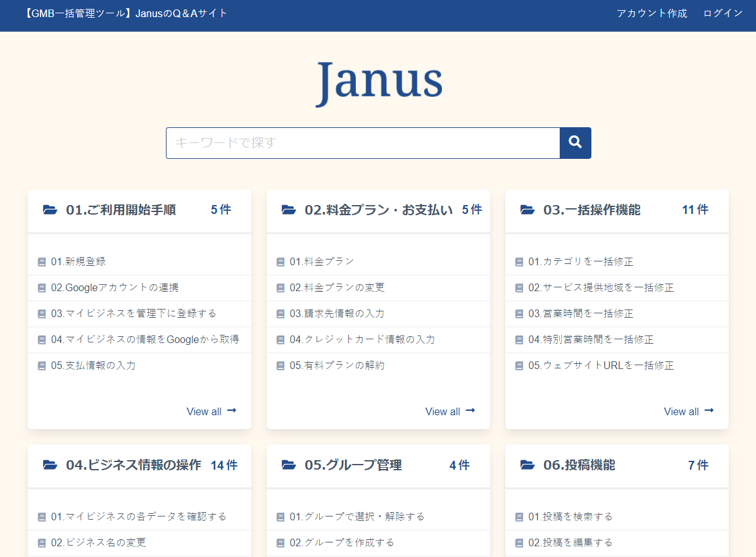Open article 02.Googleアカウントの連携
This screenshot has height=557, width=756.
point(115,287)
